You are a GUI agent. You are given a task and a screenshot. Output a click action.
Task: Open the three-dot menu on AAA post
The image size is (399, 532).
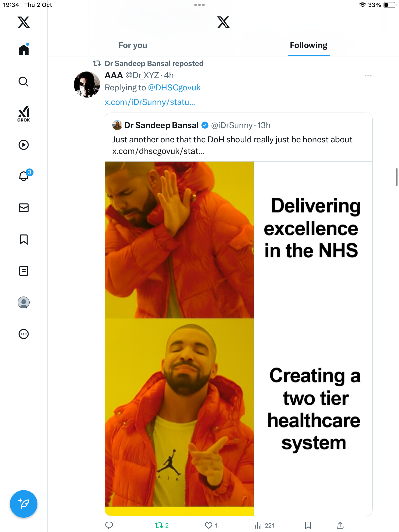pos(368,75)
